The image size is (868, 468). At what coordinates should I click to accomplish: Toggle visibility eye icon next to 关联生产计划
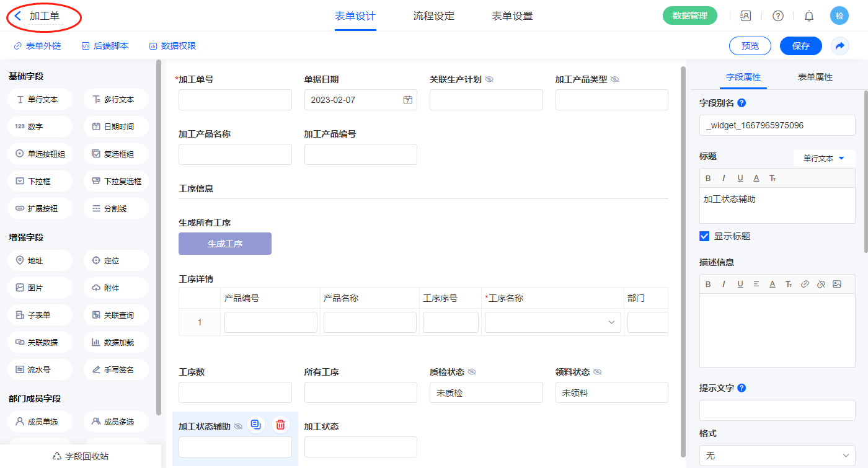(x=489, y=79)
